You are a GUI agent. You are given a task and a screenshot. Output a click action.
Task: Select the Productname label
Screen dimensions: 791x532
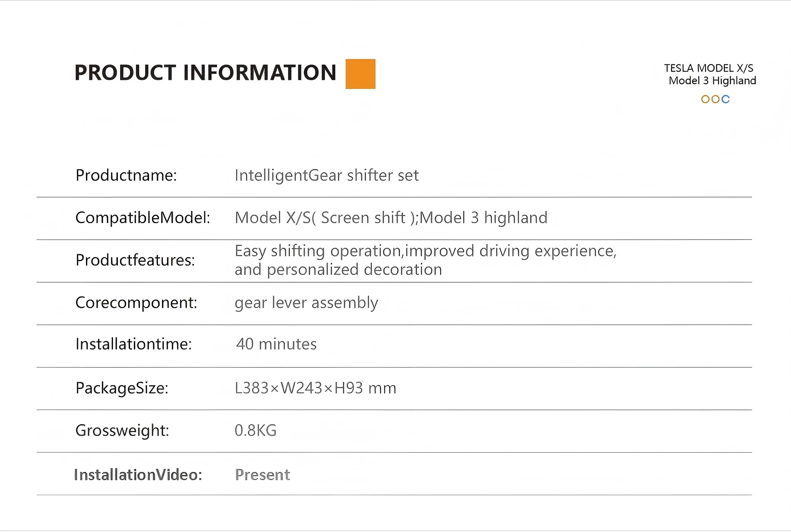[126, 175]
